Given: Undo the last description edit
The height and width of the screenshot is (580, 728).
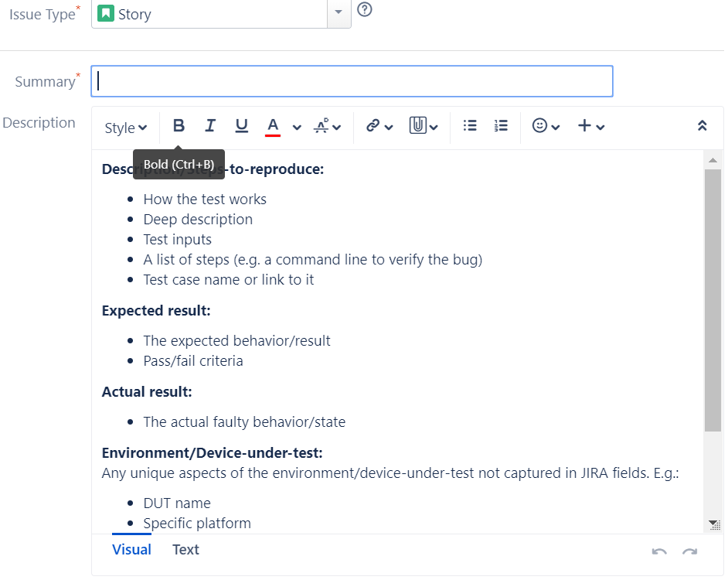Looking at the screenshot, I should [659, 551].
